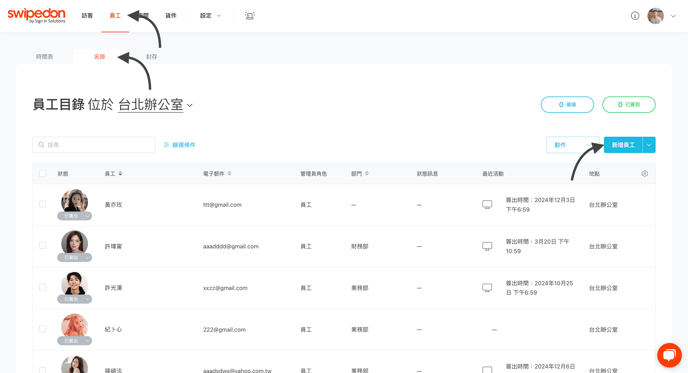Click email xxzz@gmail.com
The image size is (688, 373).
[225, 288]
